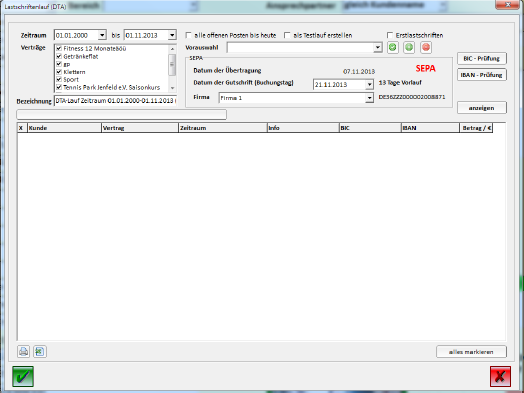The image size is (524, 393).
Task: Toggle 'als Testlauf erstellen' checkbox
Action: click(x=287, y=35)
